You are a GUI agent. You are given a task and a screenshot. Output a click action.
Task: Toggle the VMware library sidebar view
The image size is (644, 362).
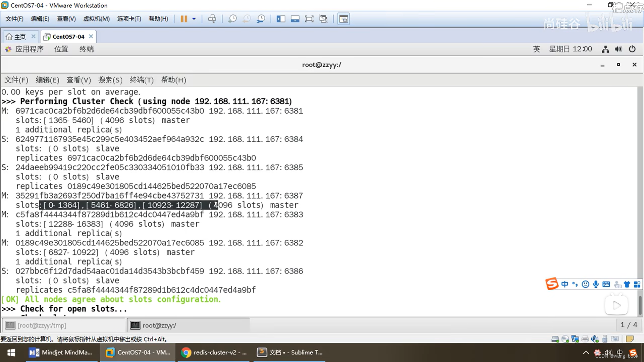coord(281,19)
